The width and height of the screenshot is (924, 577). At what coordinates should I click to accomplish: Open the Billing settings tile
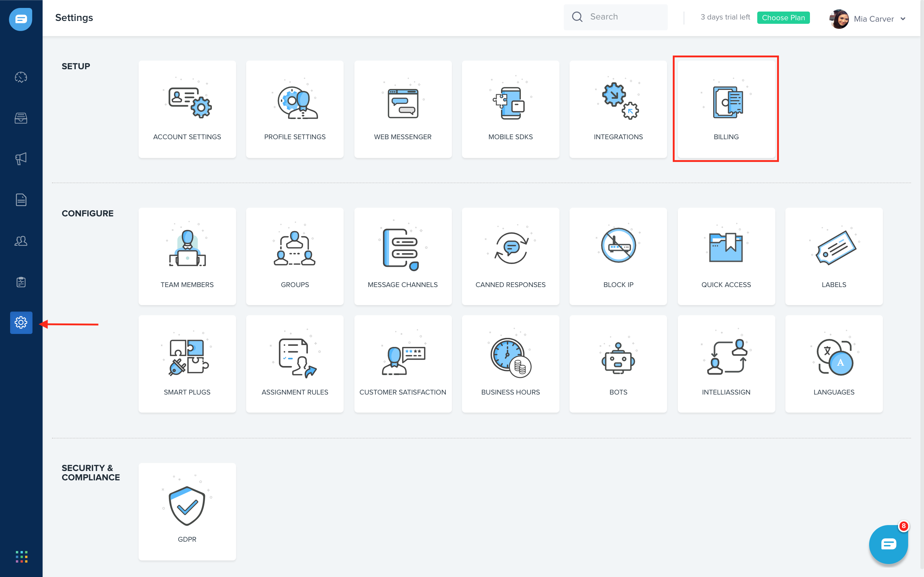coord(726,109)
